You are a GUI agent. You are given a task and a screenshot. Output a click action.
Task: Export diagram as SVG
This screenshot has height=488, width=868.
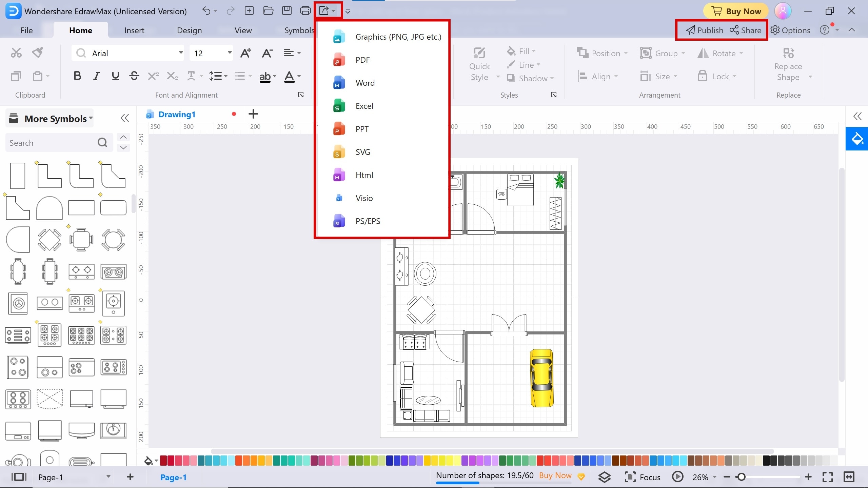pos(362,152)
